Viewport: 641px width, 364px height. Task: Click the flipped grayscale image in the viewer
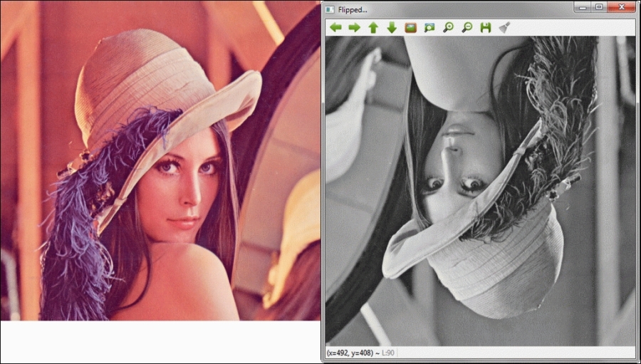tap(480, 191)
